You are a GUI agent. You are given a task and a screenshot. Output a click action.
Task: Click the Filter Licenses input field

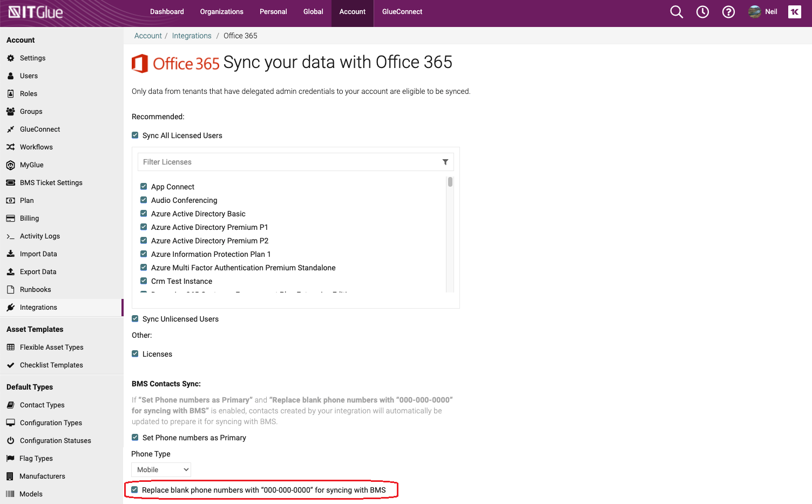pos(296,162)
